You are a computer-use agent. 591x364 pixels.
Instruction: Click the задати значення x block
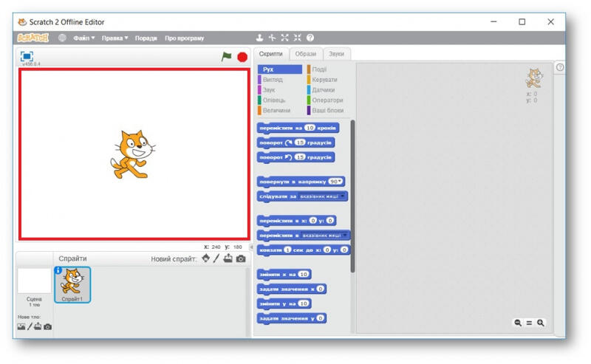[292, 289]
